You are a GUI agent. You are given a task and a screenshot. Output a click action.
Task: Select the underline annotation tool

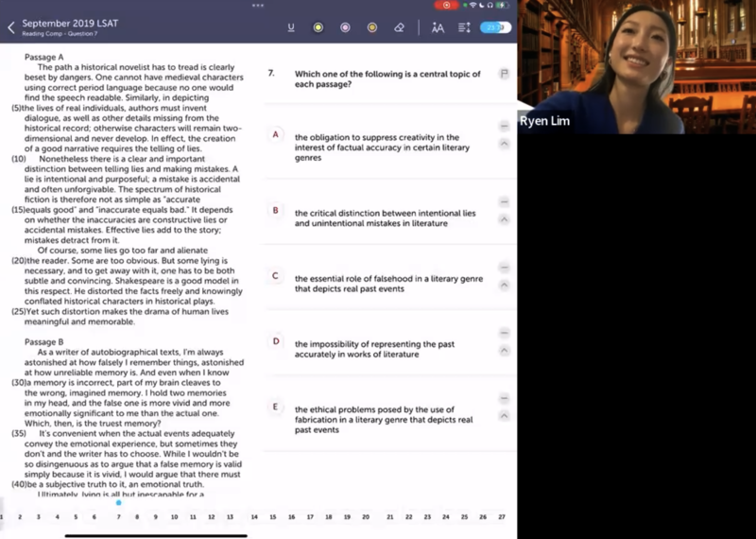click(x=290, y=27)
